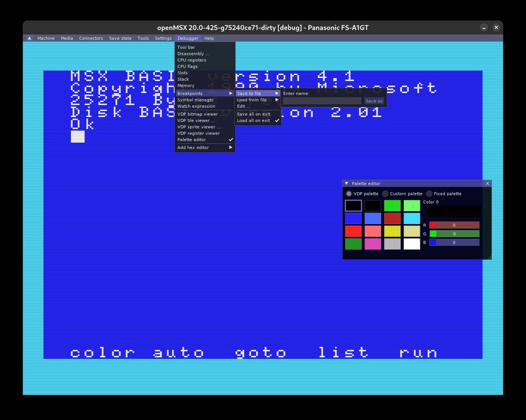Click the breakpoint name input field
Screen dimensions: 526x420
click(x=321, y=100)
